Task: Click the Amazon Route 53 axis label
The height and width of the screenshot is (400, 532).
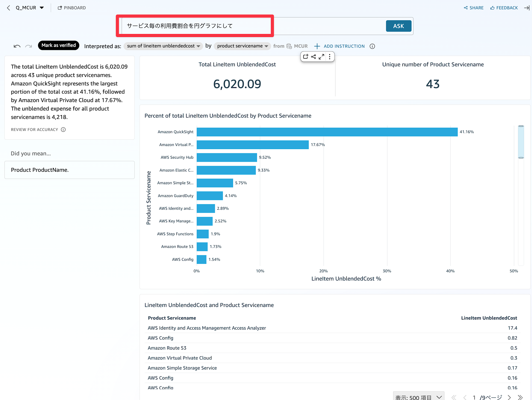Action: pos(177,247)
